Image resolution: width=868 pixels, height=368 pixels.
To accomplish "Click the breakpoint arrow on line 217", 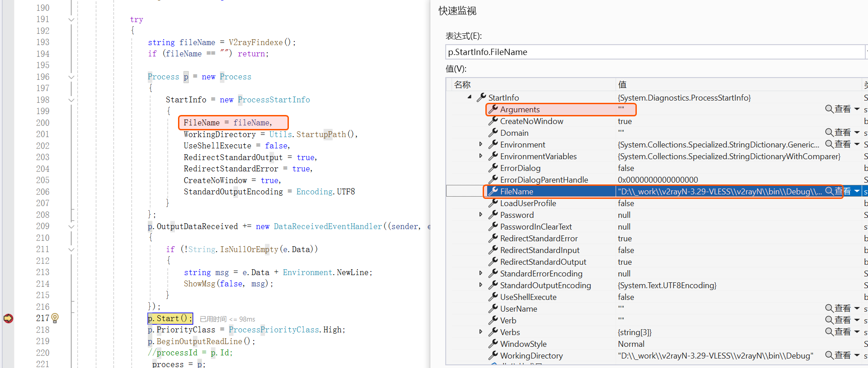I will (8, 318).
